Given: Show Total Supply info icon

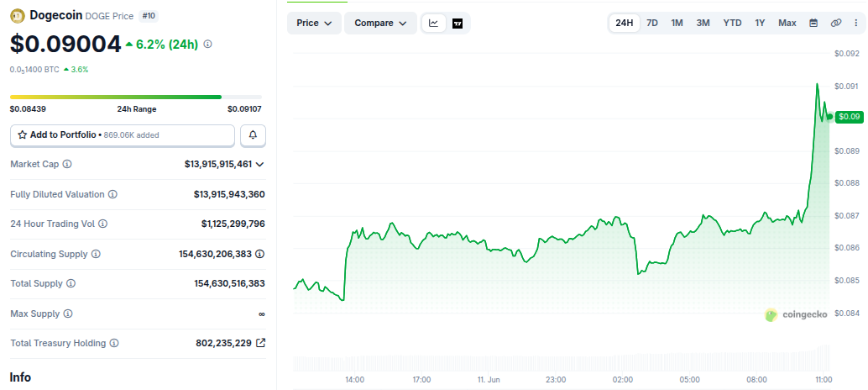Looking at the screenshot, I should (x=71, y=283).
